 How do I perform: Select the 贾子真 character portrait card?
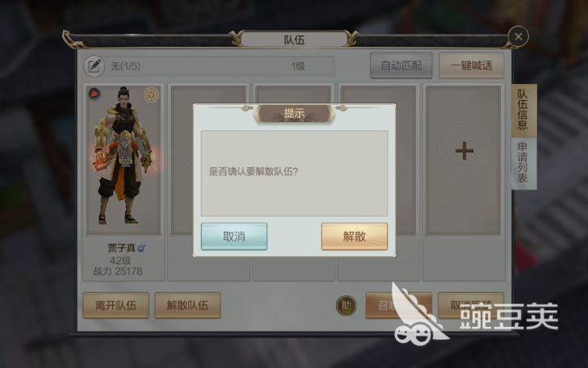(124, 161)
